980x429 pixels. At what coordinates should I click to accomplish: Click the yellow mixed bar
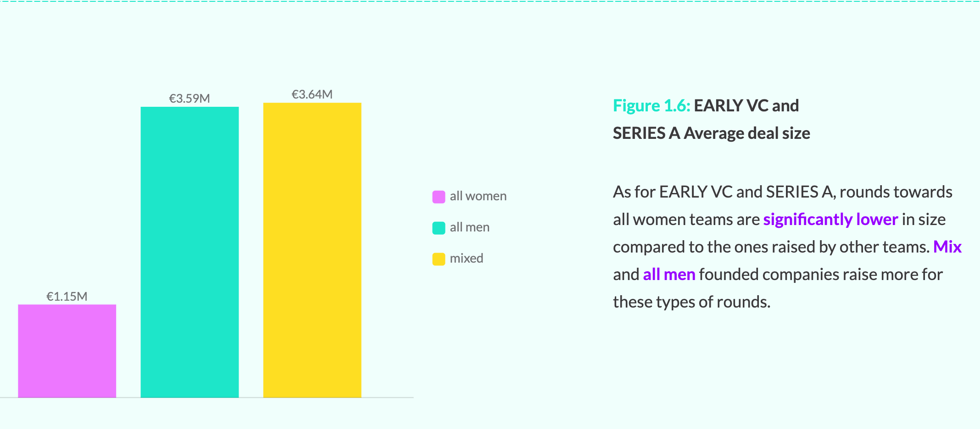312,250
